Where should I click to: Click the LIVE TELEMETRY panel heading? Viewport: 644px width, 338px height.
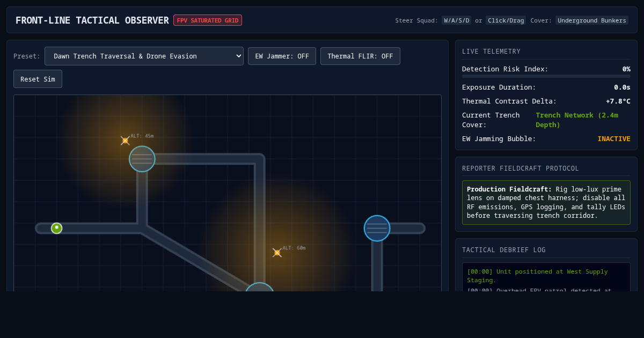point(491,52)
